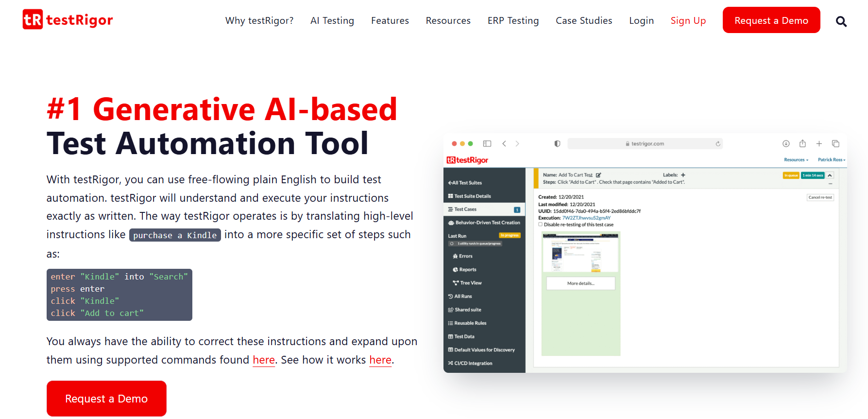This screenshot has width=868, height=419.
Task: Open All Runs in the sidebar
Action: (460, 296)
